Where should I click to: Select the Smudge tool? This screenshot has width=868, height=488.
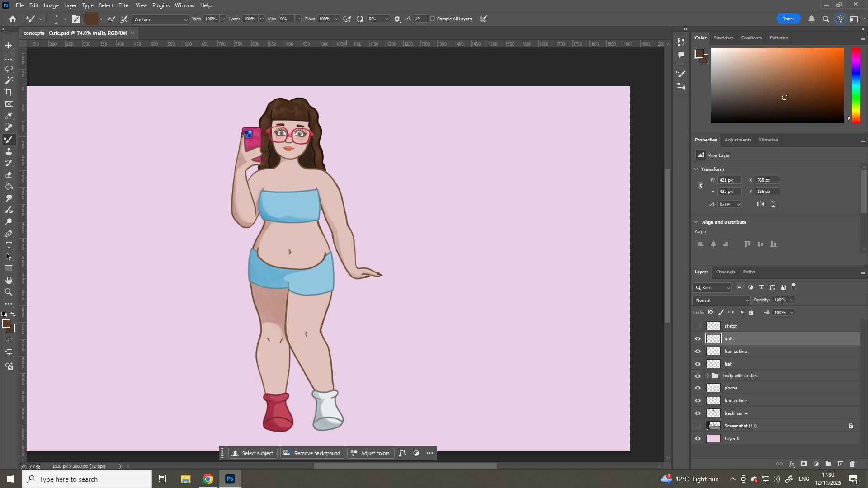click(x=9, y=198)
